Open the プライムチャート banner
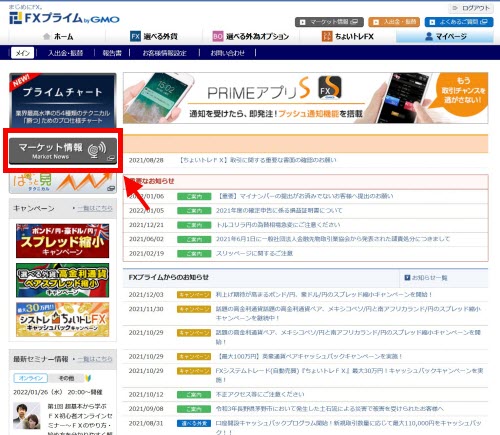The width and height of the screenshot is (500, 435). point(63,100)
